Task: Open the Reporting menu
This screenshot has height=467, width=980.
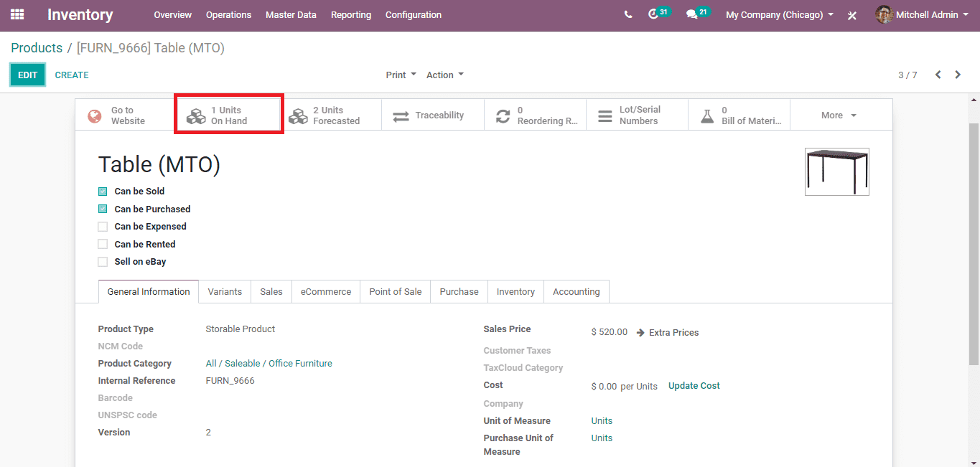Action: coord(351,14)
